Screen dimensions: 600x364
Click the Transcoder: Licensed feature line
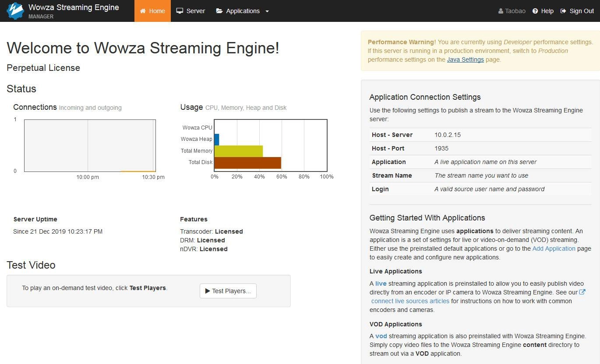point(211,231)
